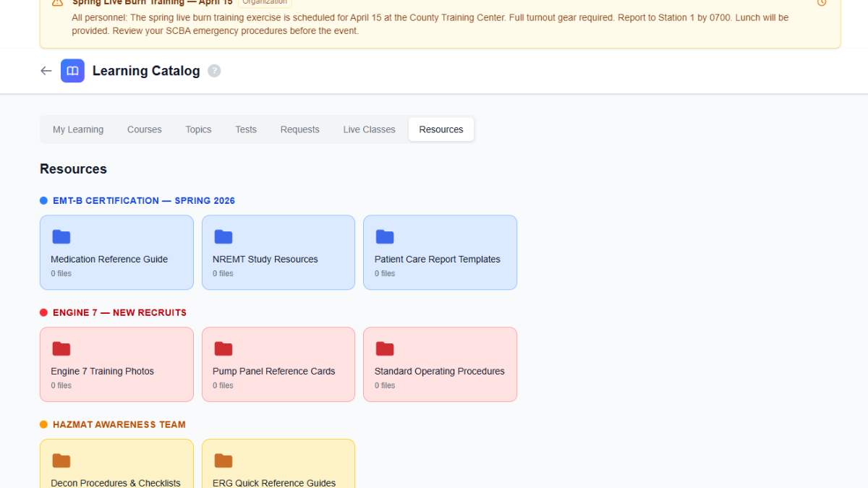The image size is (868, 488).
Task: Click "0 files" under Patient Care Report Templates
Action: (x=385, y=274)
